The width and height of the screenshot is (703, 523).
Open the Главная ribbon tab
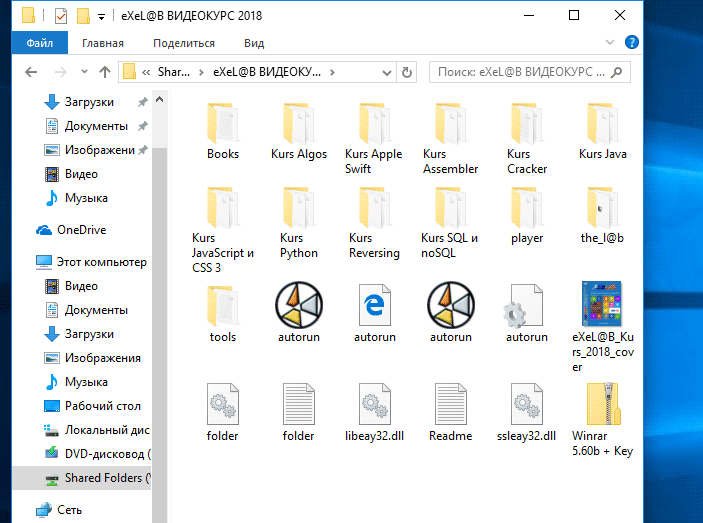(x=103, y=43)
